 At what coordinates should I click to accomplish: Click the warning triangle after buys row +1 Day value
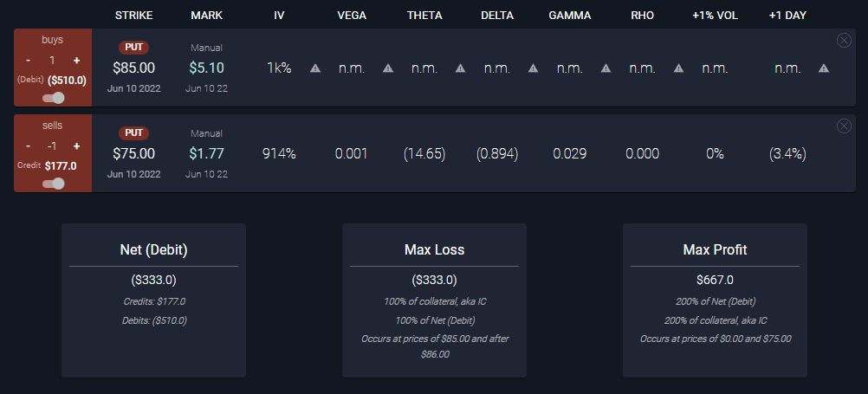[824, 68]
